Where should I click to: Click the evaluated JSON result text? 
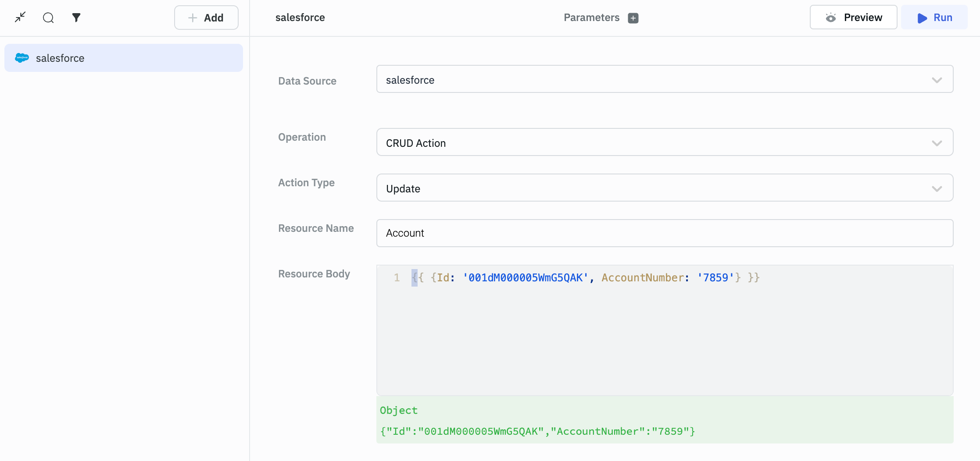tap(537, 432)
